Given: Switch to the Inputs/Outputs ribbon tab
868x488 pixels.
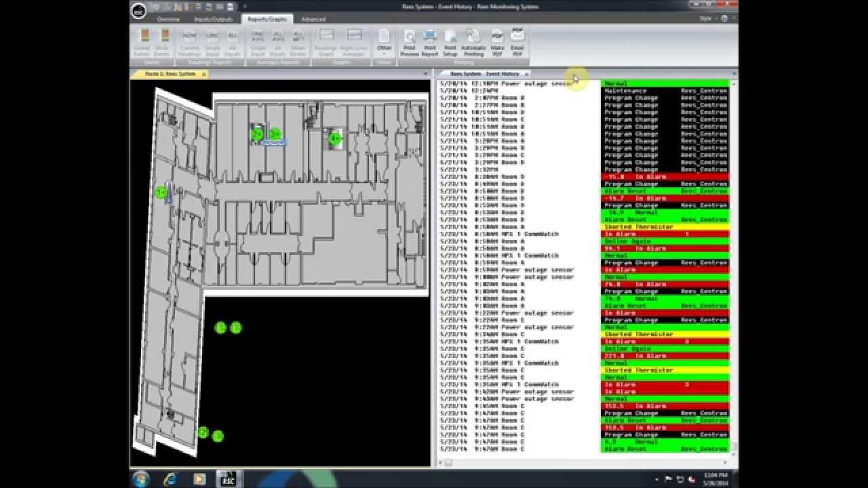Looking at the screenshot, I should [x=214, y=19].
